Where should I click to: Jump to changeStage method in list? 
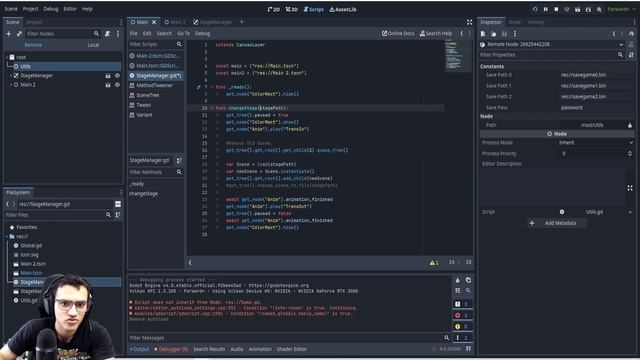pos(143,194)
